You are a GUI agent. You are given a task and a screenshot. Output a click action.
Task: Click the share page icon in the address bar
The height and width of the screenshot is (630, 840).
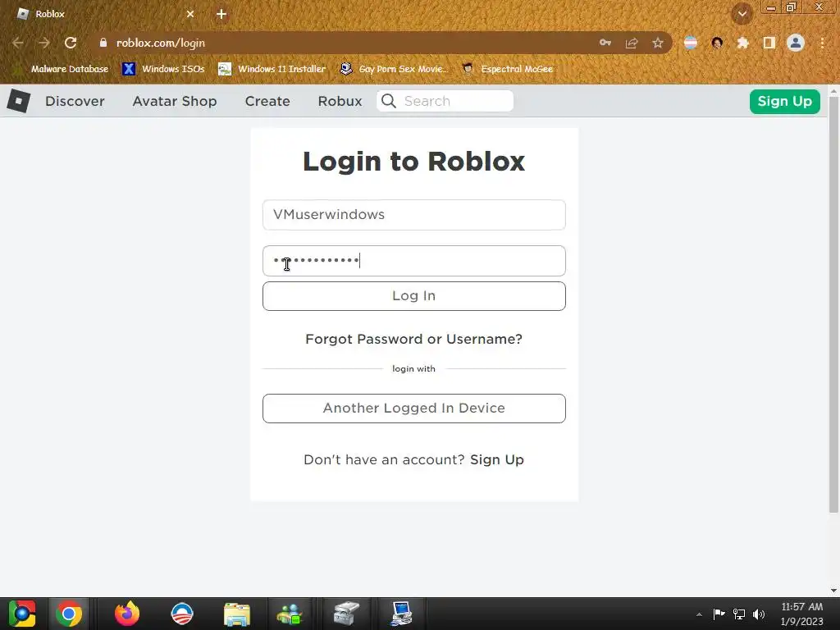pos(632,43)
